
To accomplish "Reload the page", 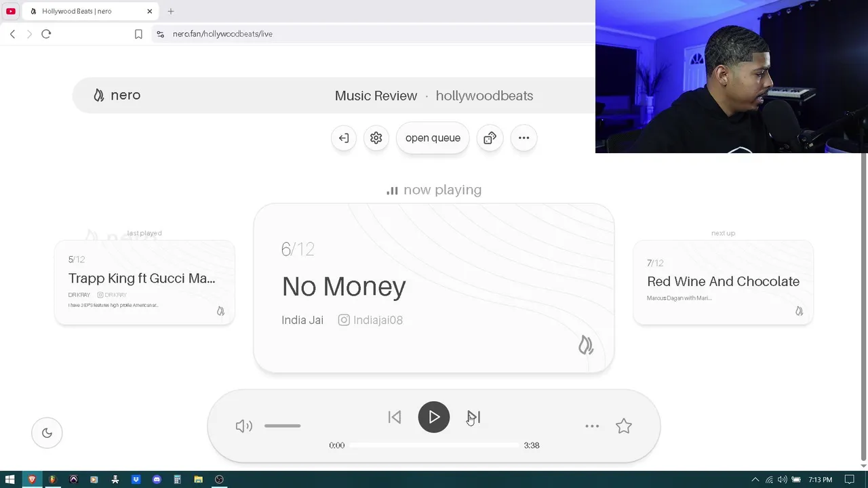I will pyautogui.click(x=46, y=34).
